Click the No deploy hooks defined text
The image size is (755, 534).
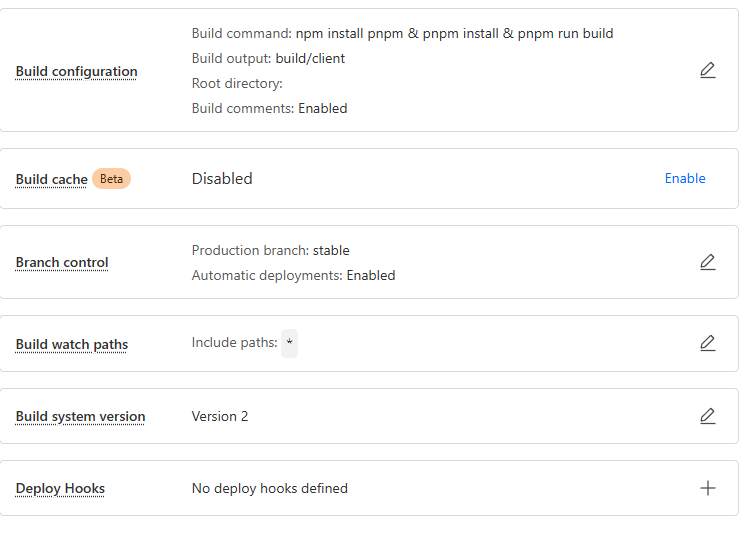click(x=270, y=488)
